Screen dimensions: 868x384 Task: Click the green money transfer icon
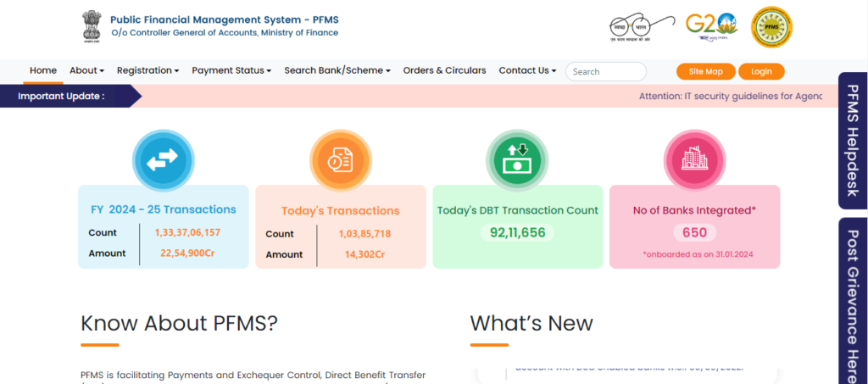pos(517,160)
